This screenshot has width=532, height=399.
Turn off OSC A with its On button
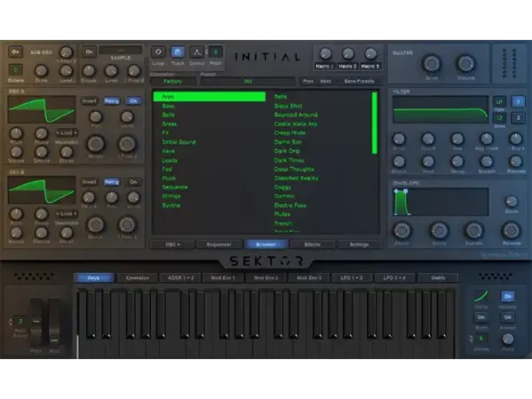(x=133, y=101)
